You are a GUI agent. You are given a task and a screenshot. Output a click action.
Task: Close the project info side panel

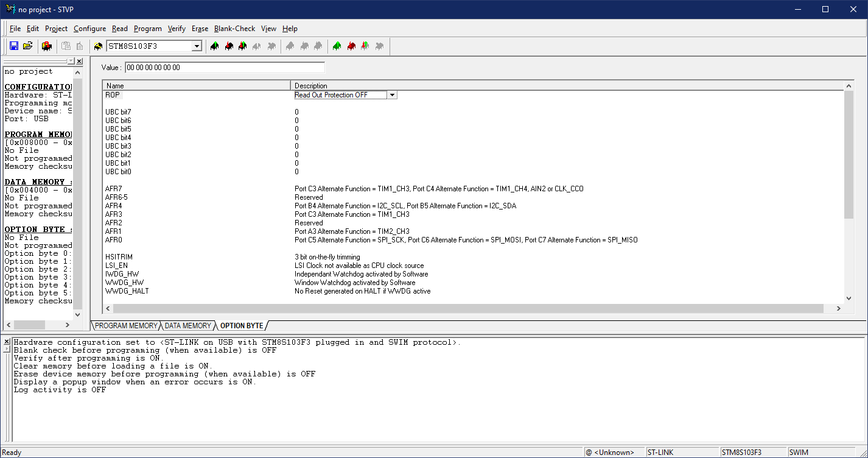coord(79,62)
